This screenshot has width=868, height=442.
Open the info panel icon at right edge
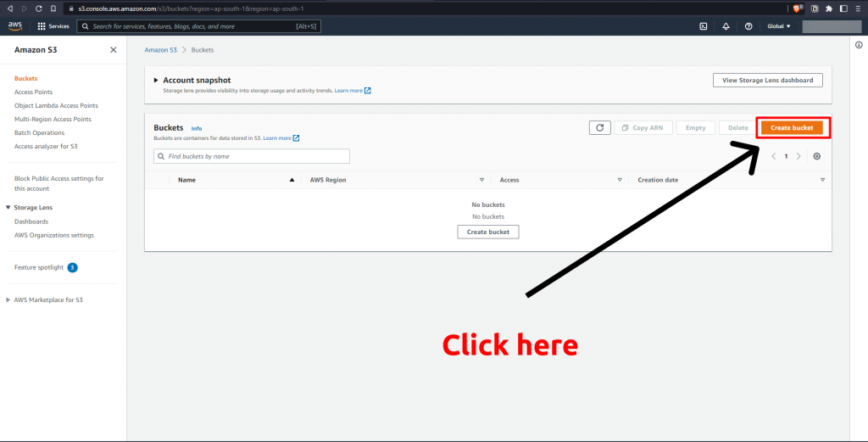[x=859, y=46]
